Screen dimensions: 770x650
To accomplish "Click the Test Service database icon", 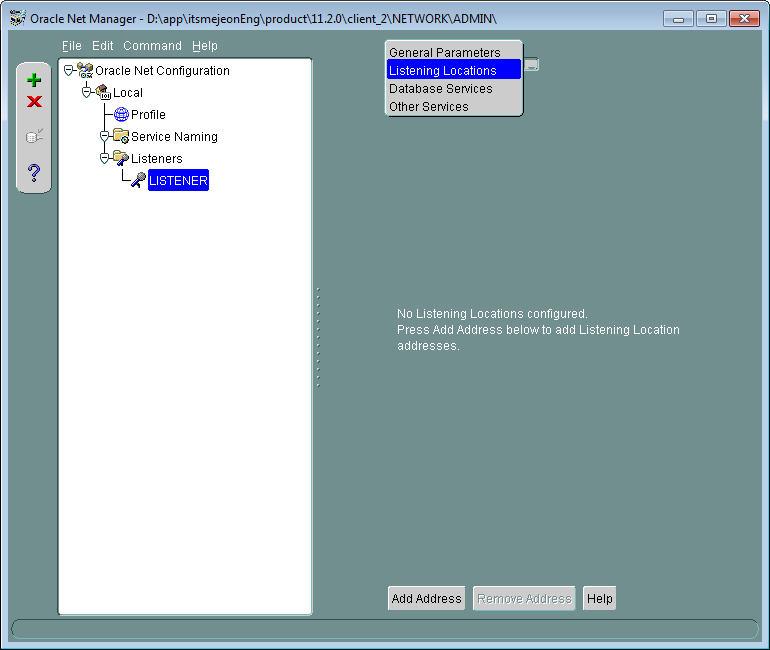I will pyautogui.click(x=34, y=136).
